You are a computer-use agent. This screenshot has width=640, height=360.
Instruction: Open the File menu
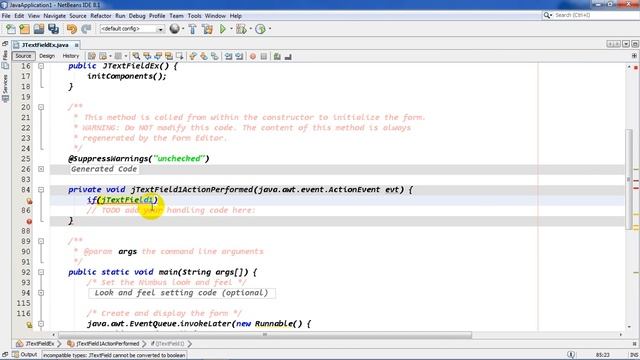pyautogui.click(x=6, y=16)
